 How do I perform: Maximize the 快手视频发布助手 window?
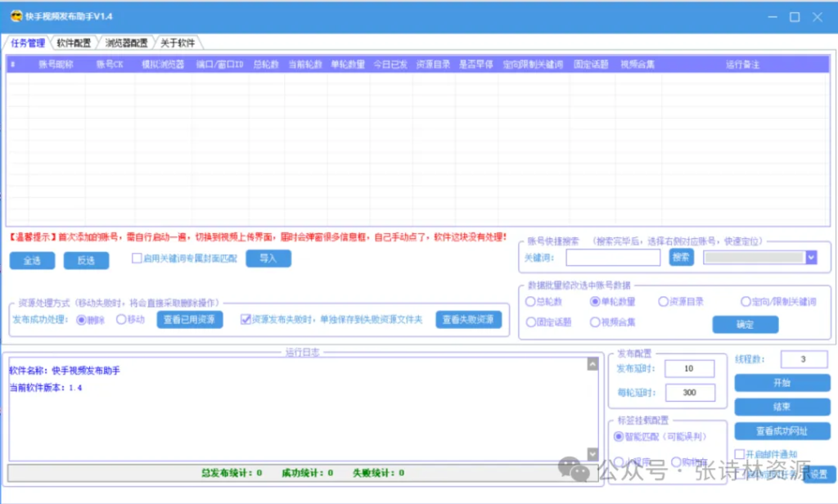coord(795,17)
